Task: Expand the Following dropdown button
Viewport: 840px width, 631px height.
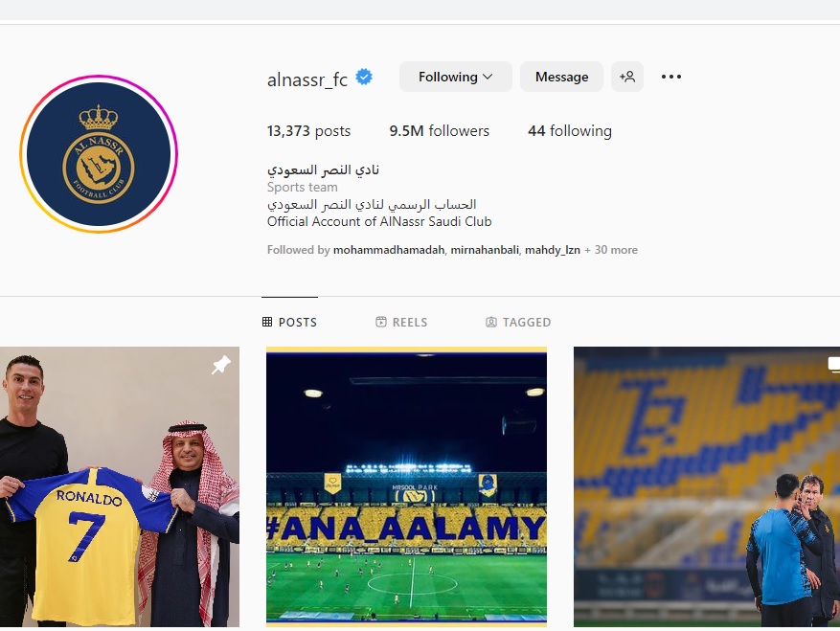Action: tap(455, 77)
